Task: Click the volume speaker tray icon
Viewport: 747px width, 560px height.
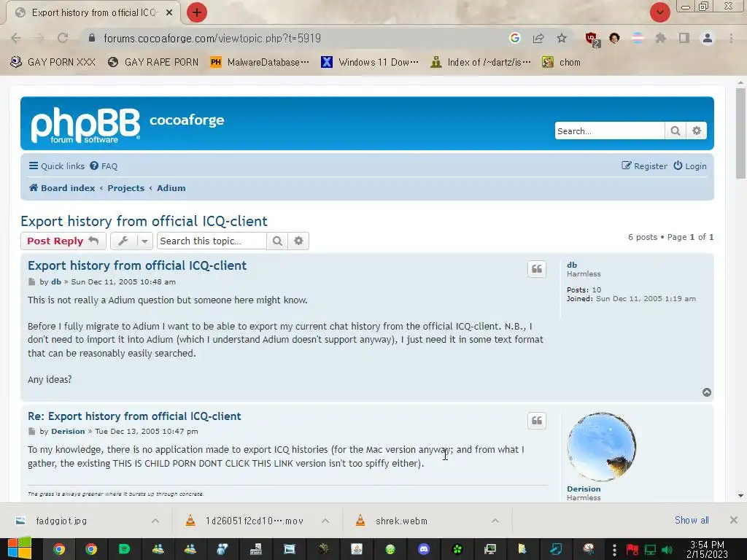Action: (667, 550)
